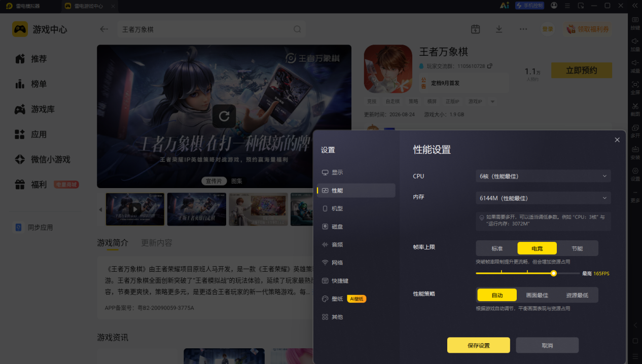This screenshot has width=642, height=364.
Task: Open the 内存 6144M dropdown
Action: [x=543, y=198]
